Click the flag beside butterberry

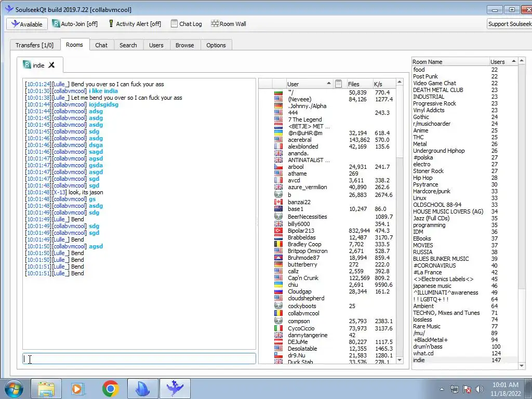278,264
